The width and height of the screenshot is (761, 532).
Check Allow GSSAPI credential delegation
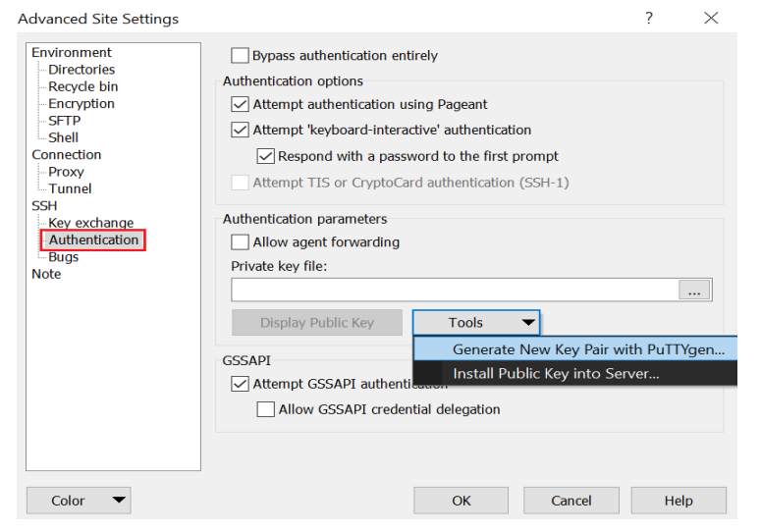pyautogui.click(x=265, y=409)
